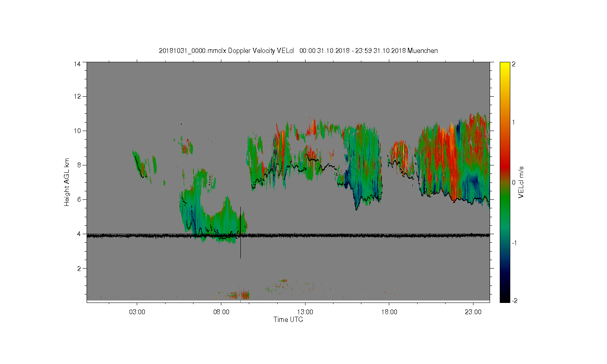Image resolution: width=607 pixels, height=364 pixels.
Task: Click the '8' height tick label
Action: (79, 165)
